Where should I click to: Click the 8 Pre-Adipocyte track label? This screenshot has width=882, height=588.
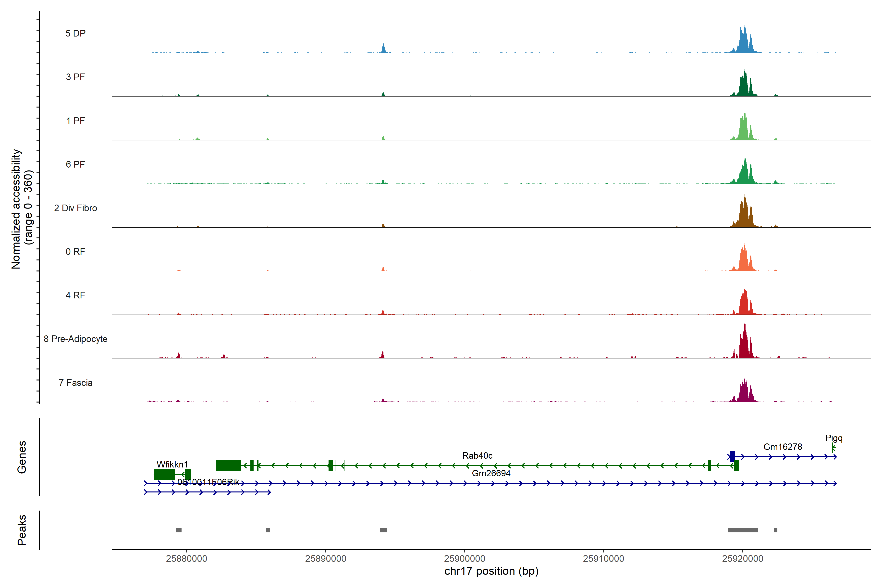75,339
